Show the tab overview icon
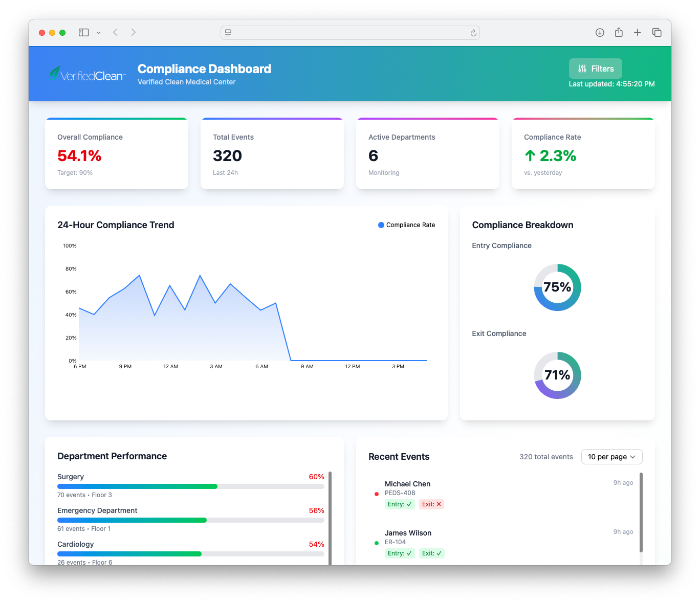Screen dimensions: 700x603 point(657,32)
